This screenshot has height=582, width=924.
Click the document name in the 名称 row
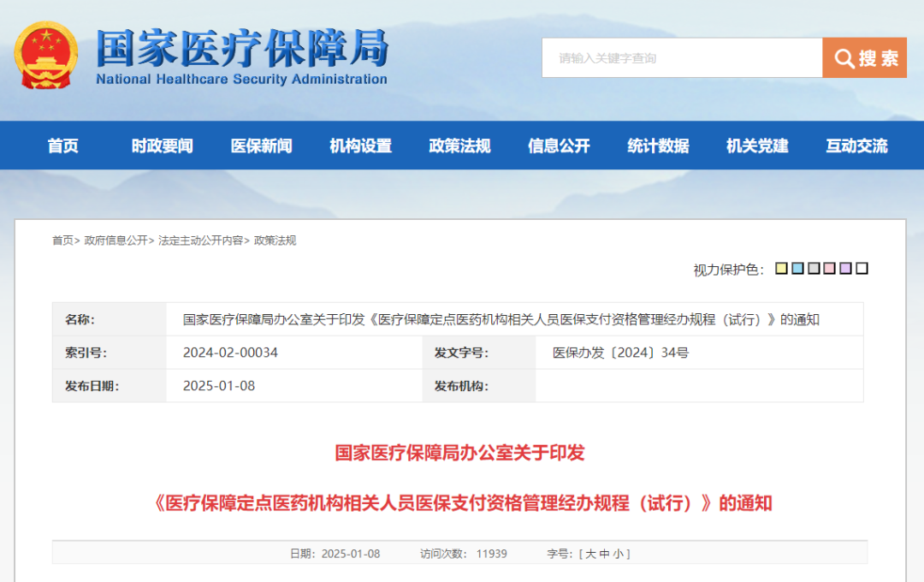(x=500, y=319)
